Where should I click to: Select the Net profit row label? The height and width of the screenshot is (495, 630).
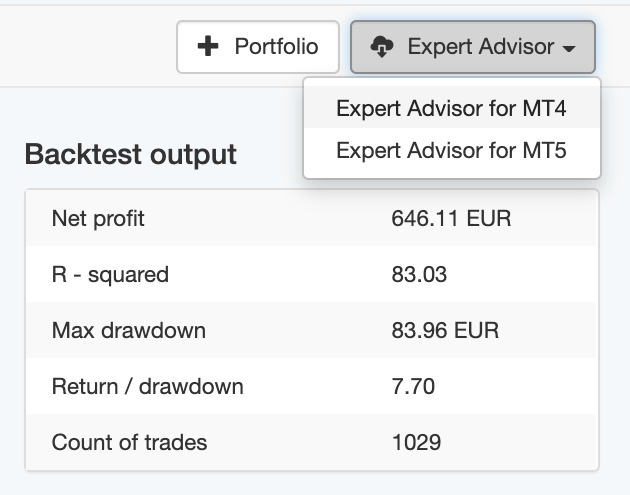click(98, 219)
